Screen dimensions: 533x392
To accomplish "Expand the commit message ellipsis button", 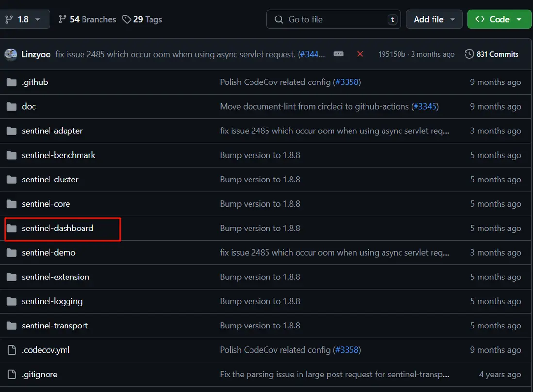I will (339, 54).
